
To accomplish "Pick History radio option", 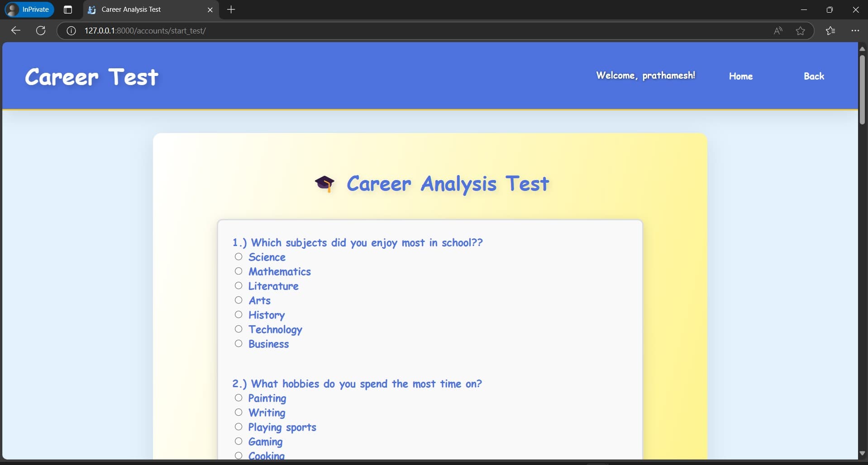I will (x=238, y=315).
